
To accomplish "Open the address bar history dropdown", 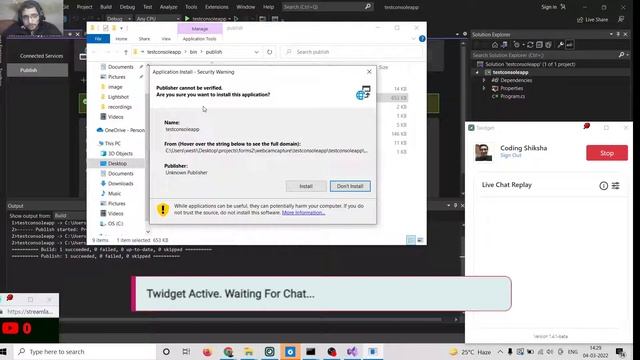I will [256, 52].
